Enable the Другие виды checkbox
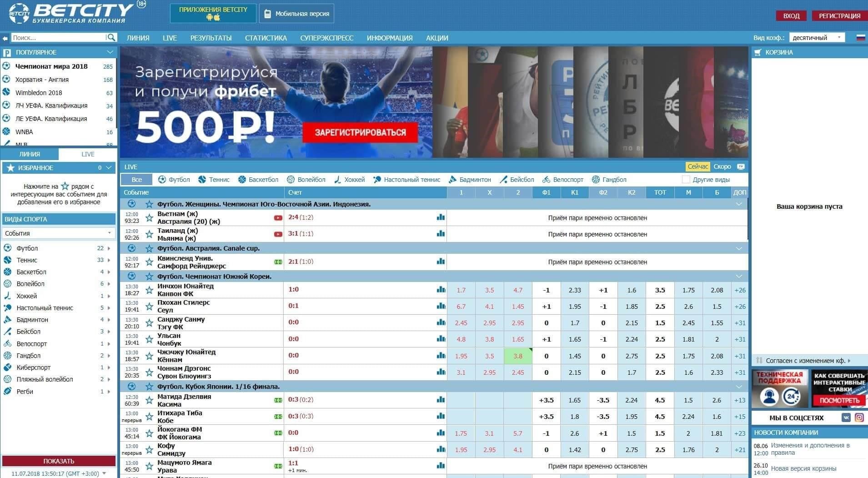This screenshot has height=478, width=868. point(686,180)
